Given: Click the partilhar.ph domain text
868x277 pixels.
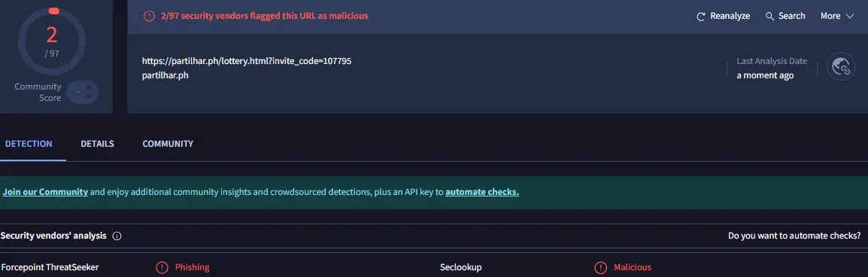Looking at the screenshot, I should (165, 75).
